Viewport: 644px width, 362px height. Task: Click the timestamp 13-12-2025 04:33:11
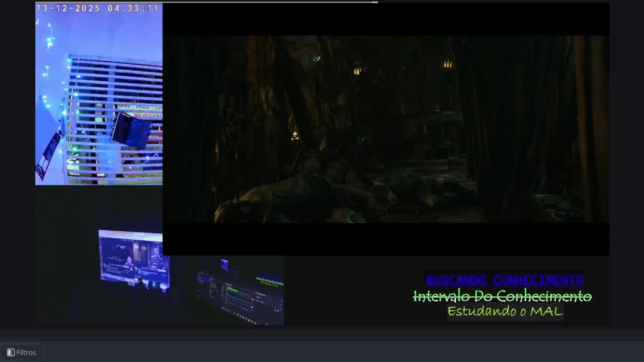coord(98,9)
